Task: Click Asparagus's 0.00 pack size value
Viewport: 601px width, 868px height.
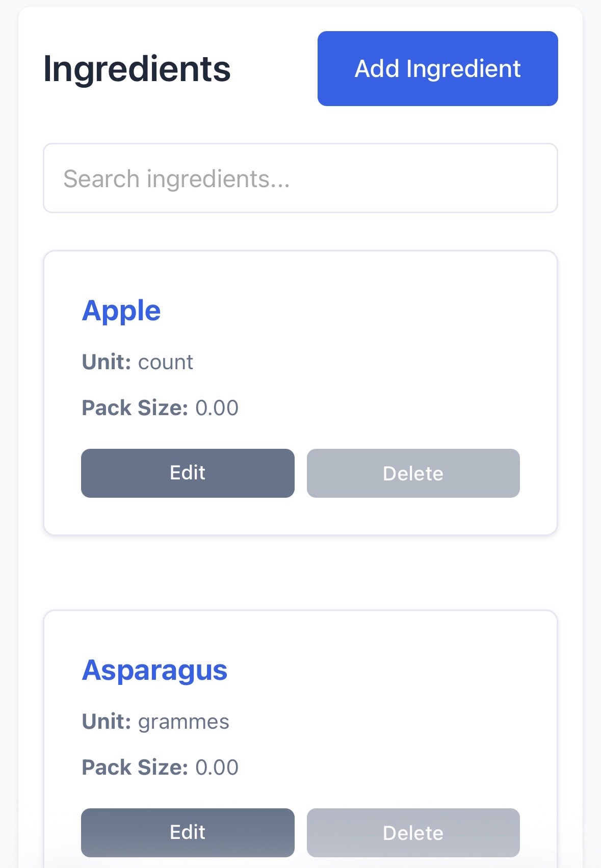Action: [217, 768]
